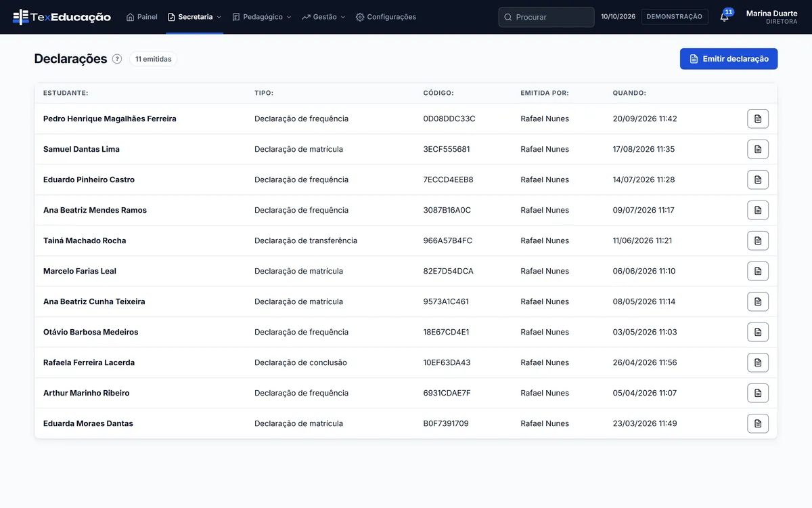Open Marina Duarte user profile
The image size is (812, 508).
pos(771,17)
